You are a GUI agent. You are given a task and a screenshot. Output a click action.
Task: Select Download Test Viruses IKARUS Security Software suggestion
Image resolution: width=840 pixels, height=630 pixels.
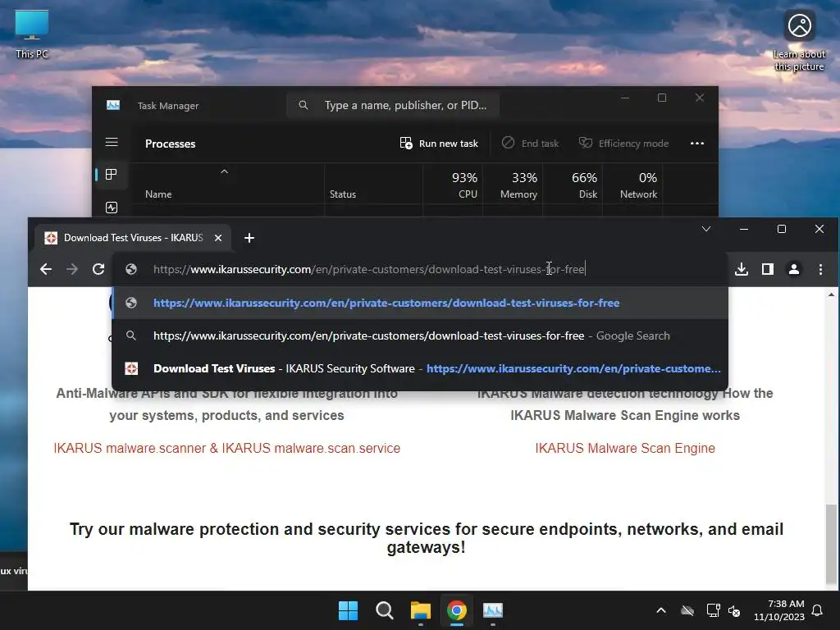coord(420,368)
